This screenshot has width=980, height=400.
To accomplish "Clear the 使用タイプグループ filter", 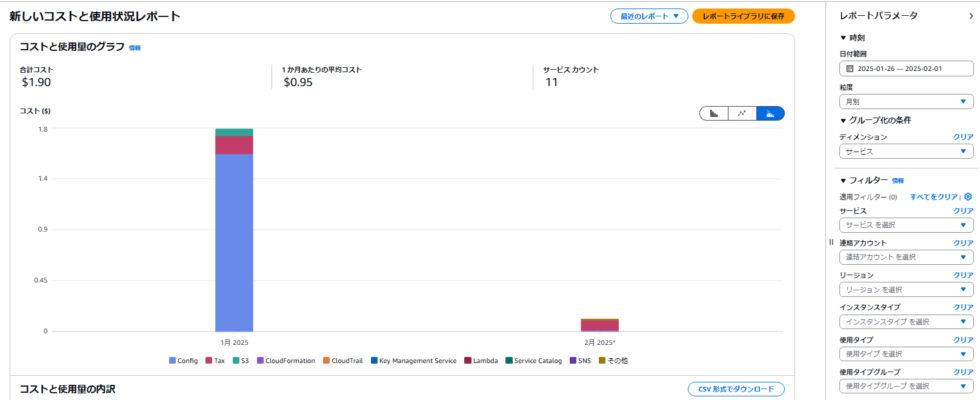I will click(963, 372).
